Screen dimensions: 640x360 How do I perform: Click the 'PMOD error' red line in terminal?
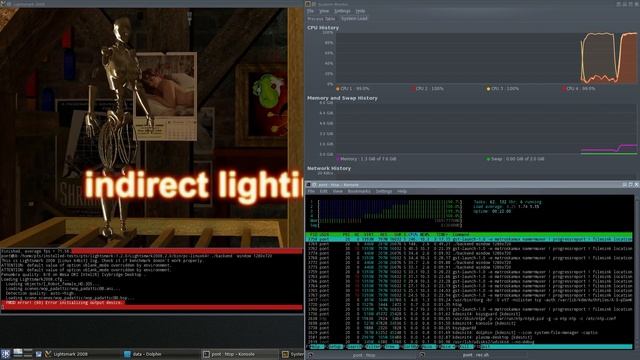tap(64, 303)
